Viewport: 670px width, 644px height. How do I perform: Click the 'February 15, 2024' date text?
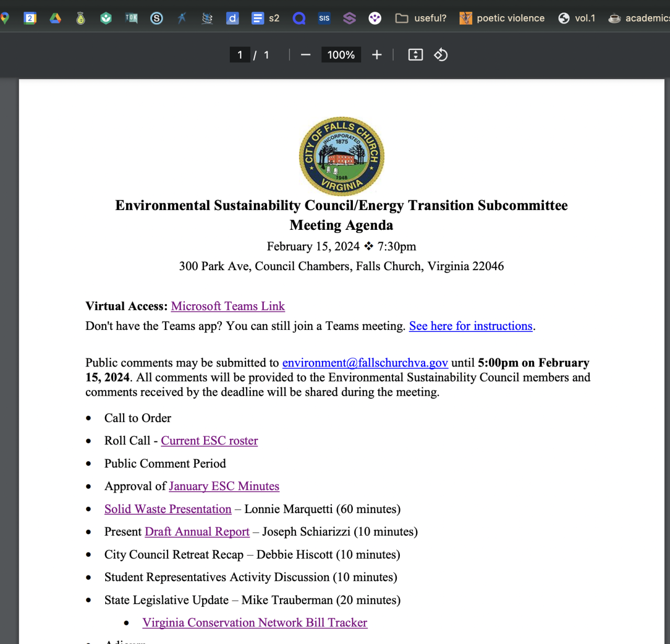pyautogui.click(x=313, y=247)
